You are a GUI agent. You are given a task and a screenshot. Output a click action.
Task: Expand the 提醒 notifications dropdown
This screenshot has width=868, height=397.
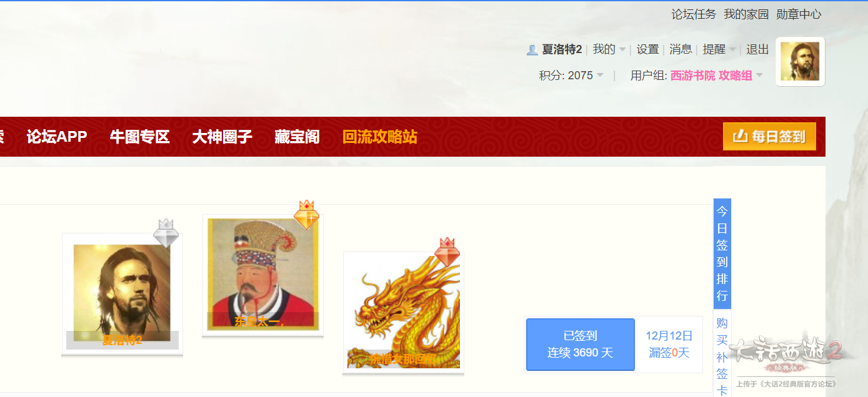tap(719, 49)
